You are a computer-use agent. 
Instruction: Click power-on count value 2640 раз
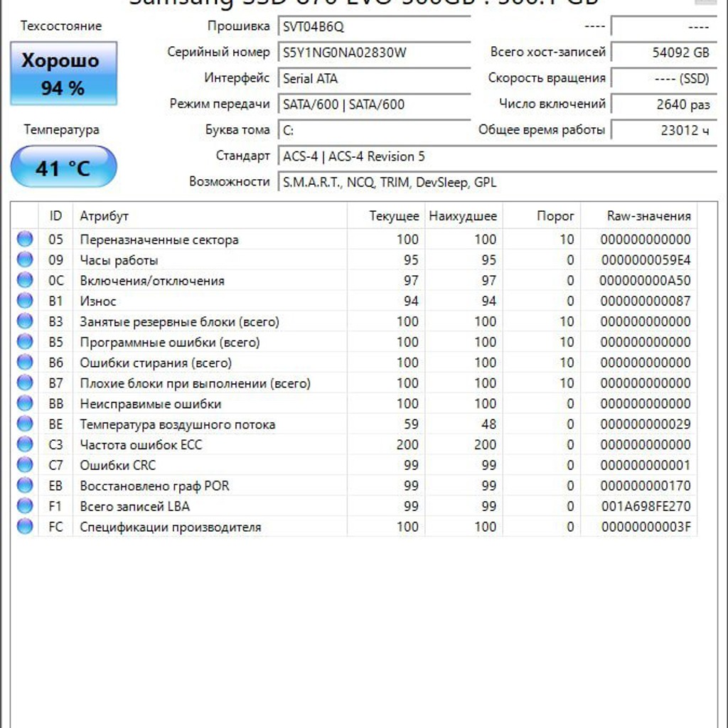pyautogui.click(x=664, y=105)
